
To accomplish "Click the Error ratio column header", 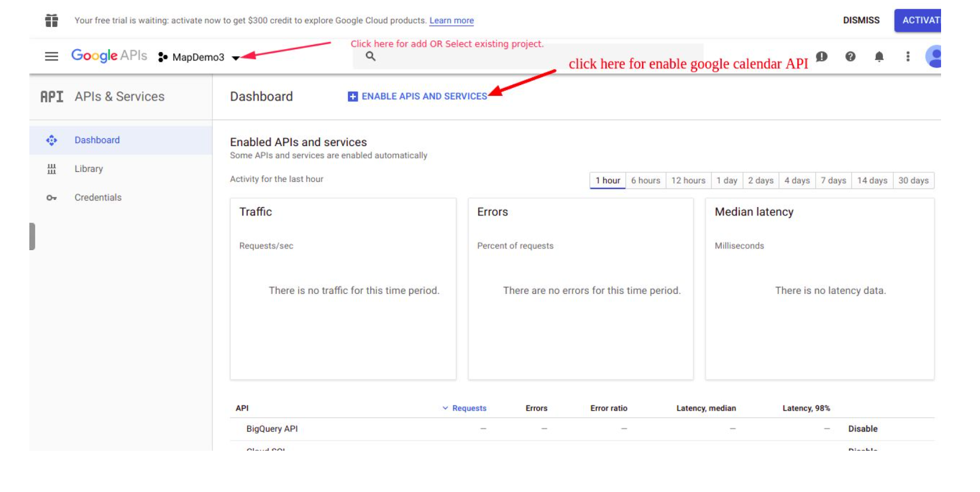I will [609, 408].
